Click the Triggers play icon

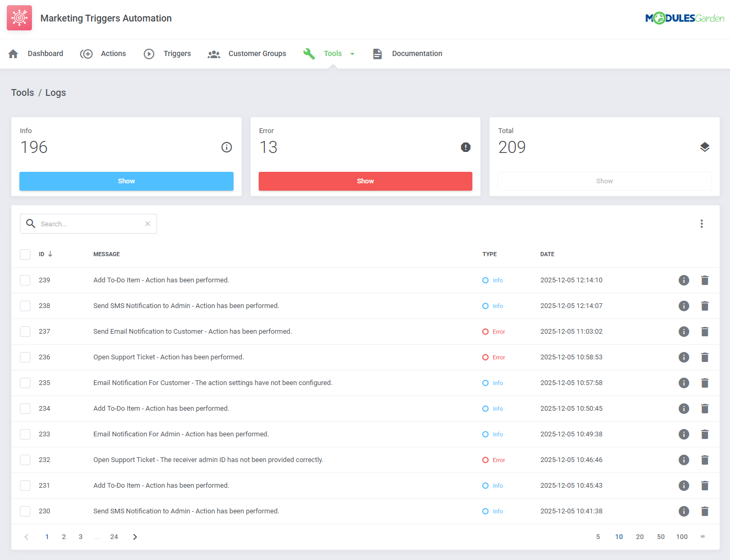149,53
